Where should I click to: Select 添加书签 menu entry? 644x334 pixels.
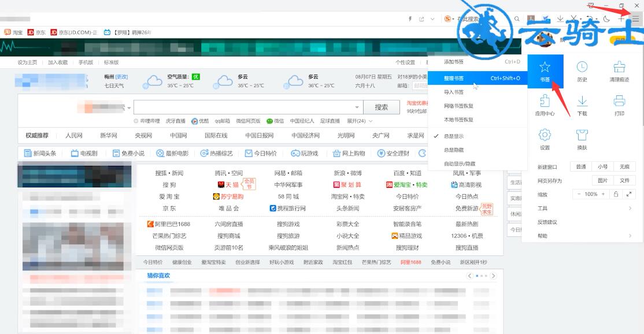[x=478, y=62]
